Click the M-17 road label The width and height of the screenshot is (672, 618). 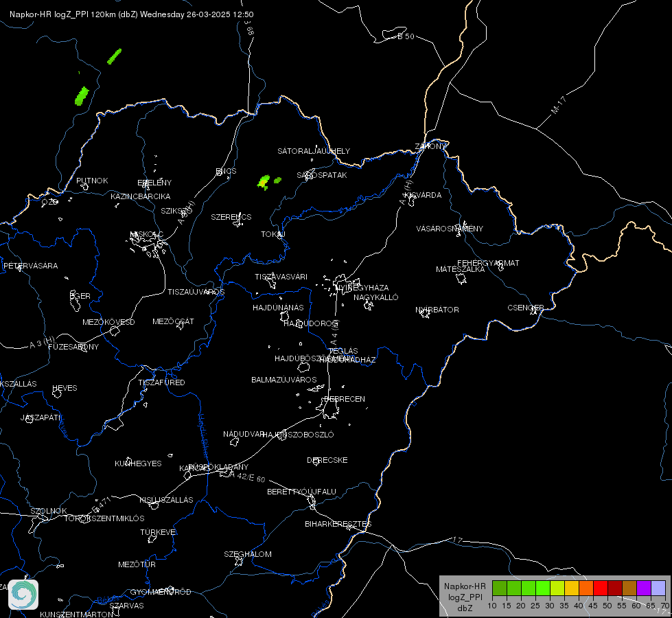click(x=559, y=104)
